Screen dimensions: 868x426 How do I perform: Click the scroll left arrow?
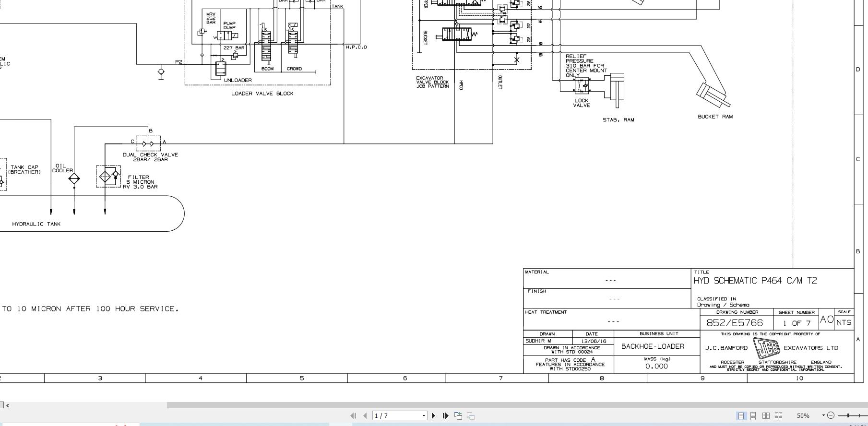(7, 405)
